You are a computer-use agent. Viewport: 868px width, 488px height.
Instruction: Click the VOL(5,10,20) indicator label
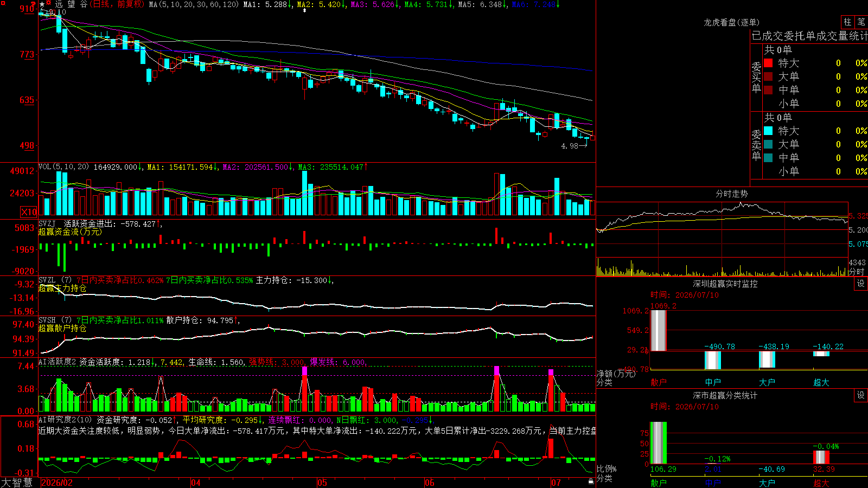point(63,167)
